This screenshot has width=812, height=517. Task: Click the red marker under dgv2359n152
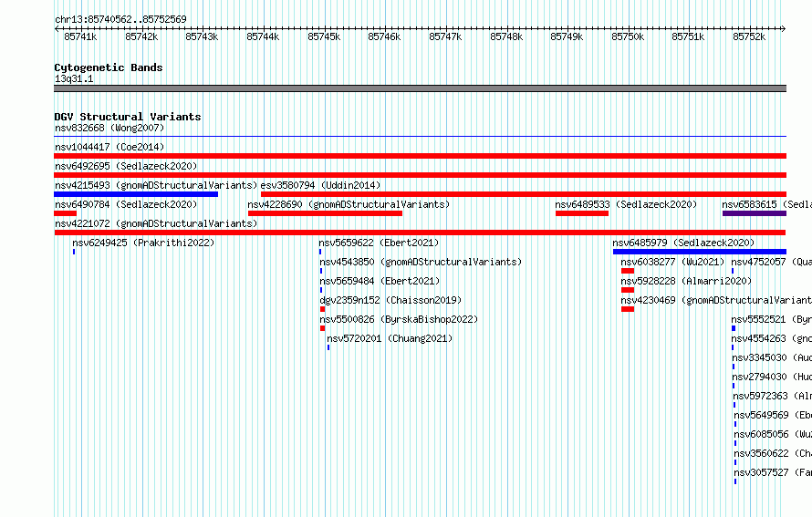click(x=323, y=309)
